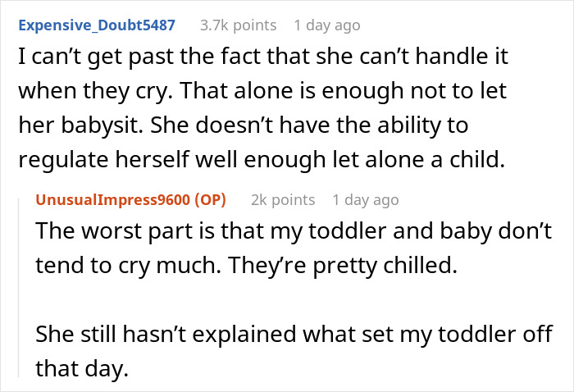Click the 3.7k points score

238,25
